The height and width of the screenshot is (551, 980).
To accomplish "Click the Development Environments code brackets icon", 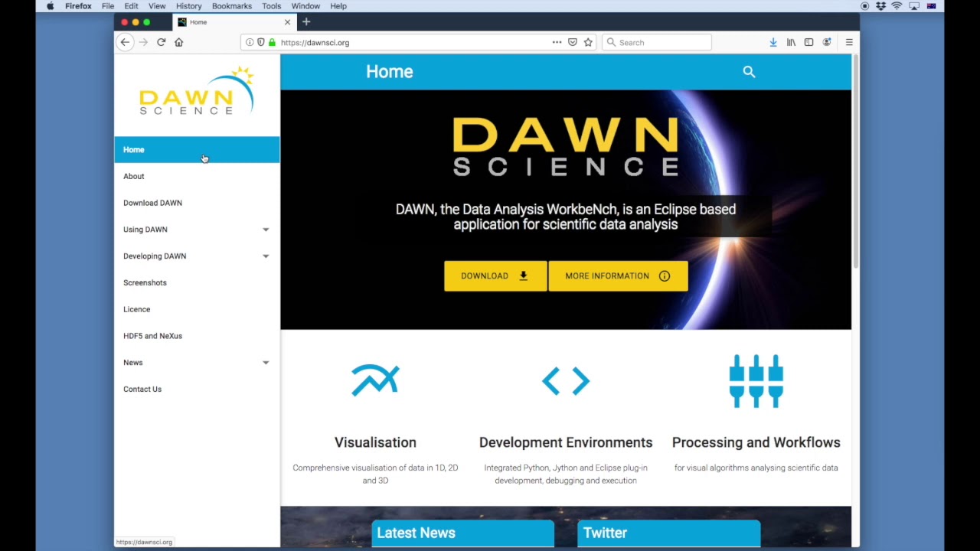I will point(566,380).
